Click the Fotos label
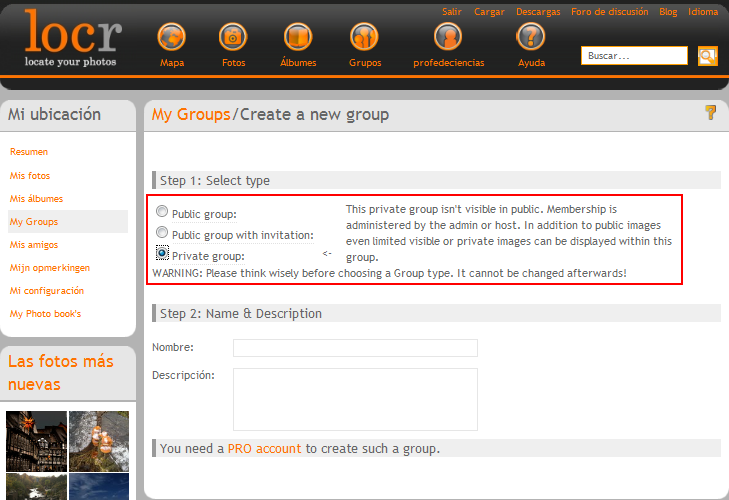Image resolution: width=729 pixels, height=500 pixels. pos(233,63)
